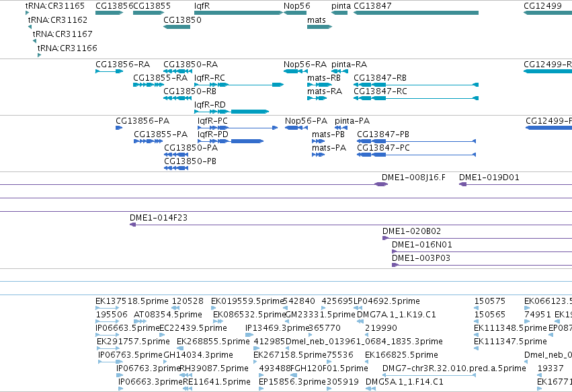The width and height of the screenshot is (572, 392).
Task: Click the mats gene bar
Action: click(319, 27)
